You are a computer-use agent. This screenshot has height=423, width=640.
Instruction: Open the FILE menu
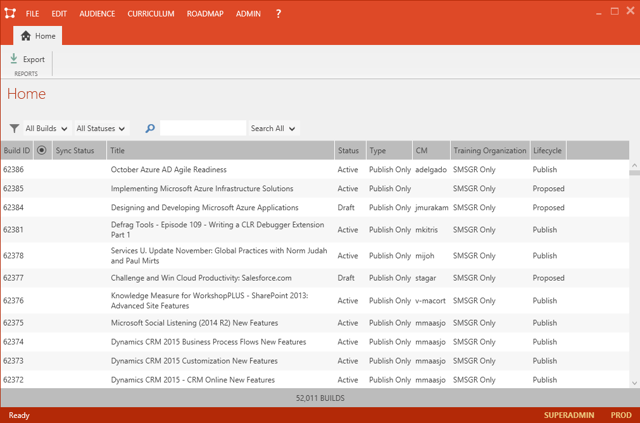coord(33,14)
